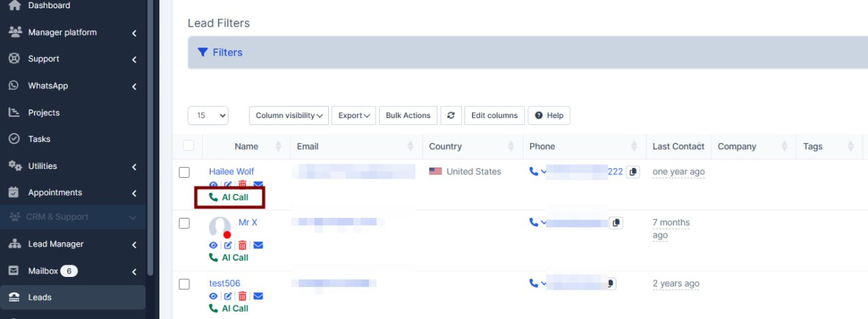Check the Hailee Wolf row checkbox
The width and height of the screenshot is (868, 319).
click(184, 172)
